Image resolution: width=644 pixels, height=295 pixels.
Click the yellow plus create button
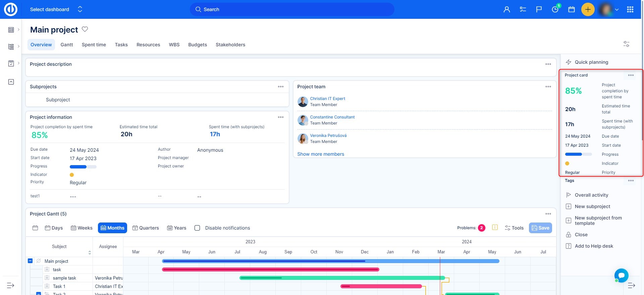click(x=588, y=9)
